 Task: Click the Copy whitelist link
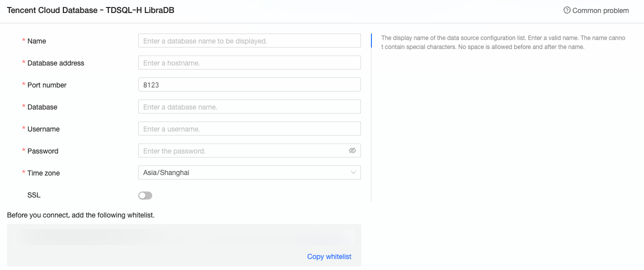[329, 256]
